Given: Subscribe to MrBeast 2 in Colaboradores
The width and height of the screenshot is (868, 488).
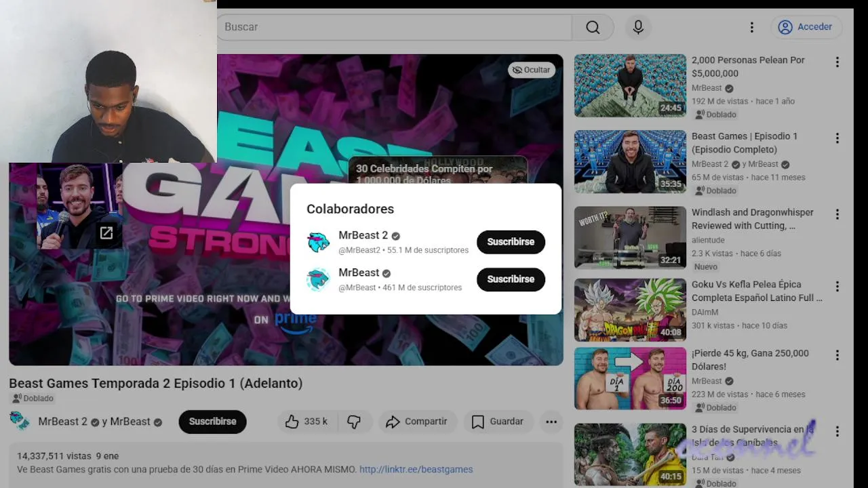Looking at the screenshot, I should (x=511, y=242).
